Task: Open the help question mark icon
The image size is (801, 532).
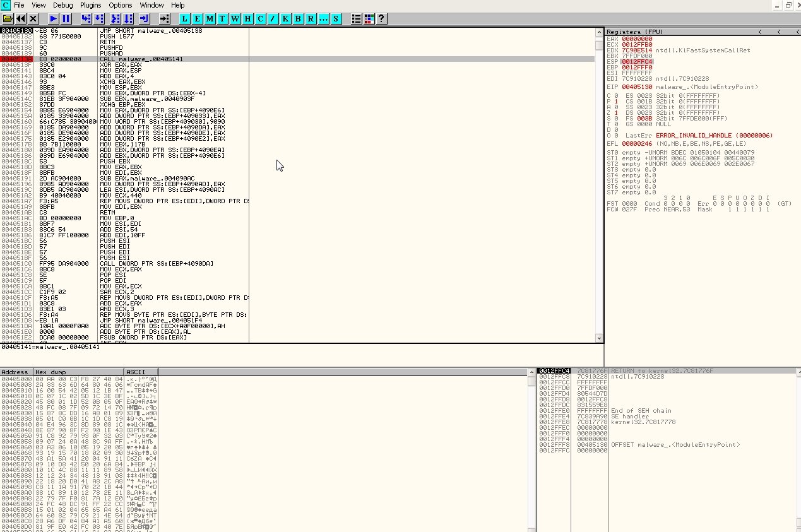Action: (381, 19)
